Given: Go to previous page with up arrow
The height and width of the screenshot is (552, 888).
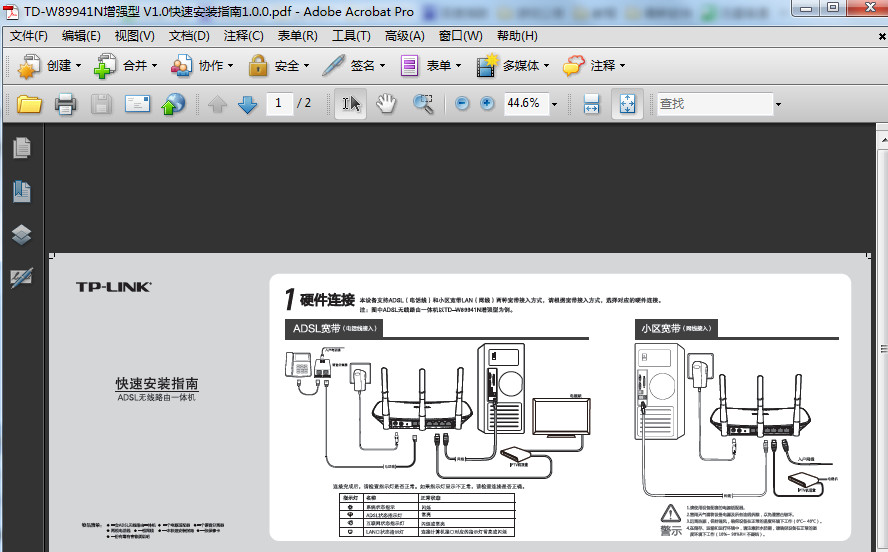Looking at the screenshot, I should (217, 104).
